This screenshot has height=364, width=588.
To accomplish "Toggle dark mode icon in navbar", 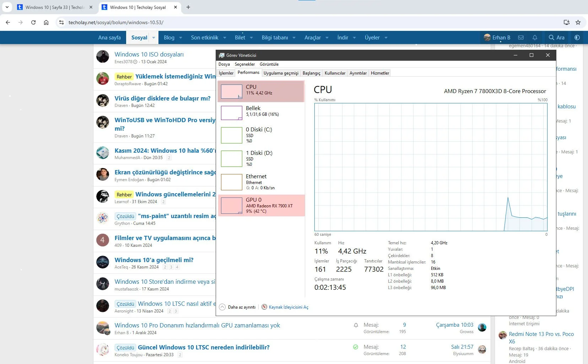I will 577,38.
